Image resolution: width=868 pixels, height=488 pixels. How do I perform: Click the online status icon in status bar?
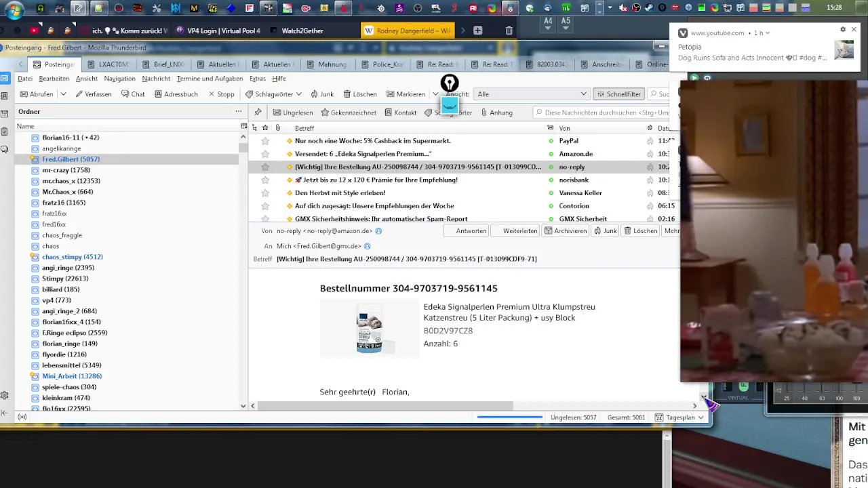click(x=22, y=418)
